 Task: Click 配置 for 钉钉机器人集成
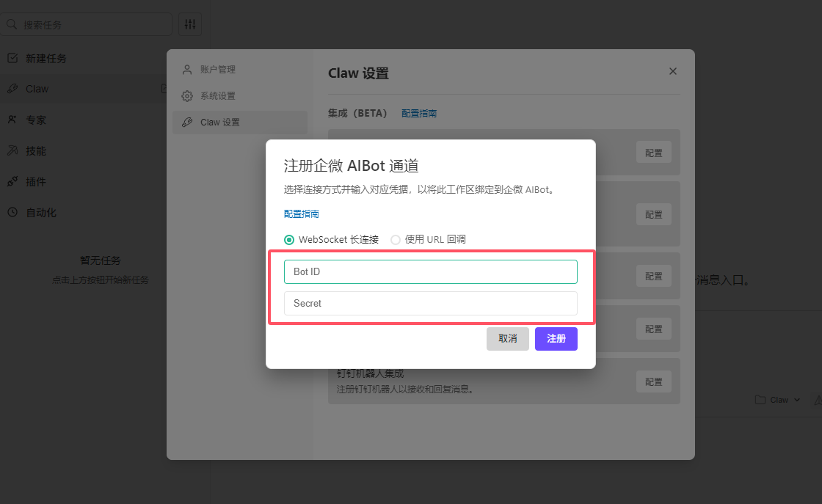point(654,381)
